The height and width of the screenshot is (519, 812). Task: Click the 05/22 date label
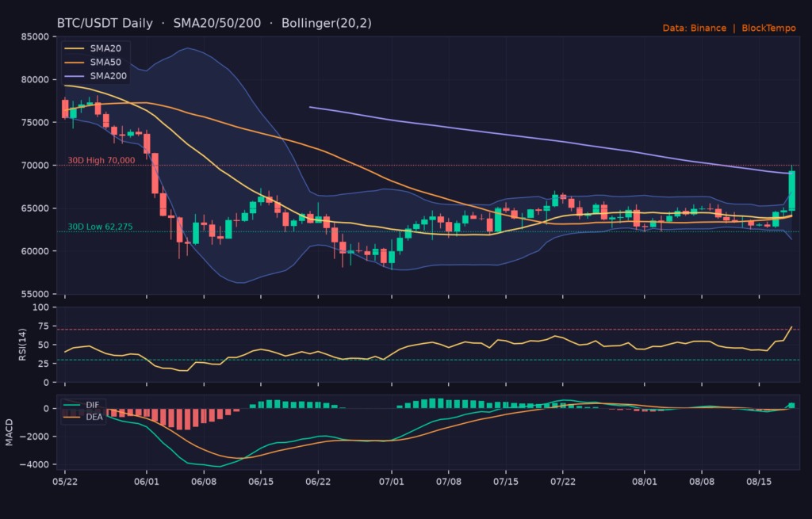pos(65,482)
